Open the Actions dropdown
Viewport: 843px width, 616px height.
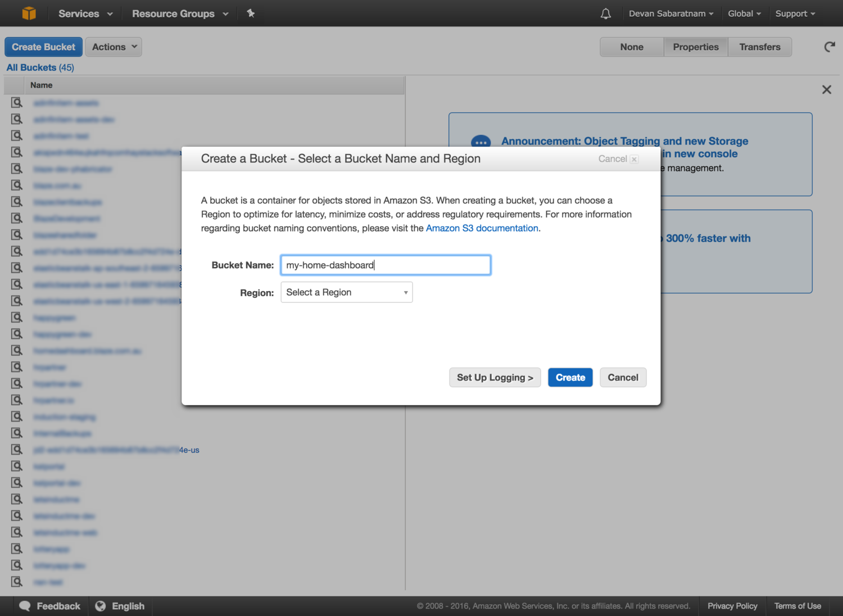point(114,47)
